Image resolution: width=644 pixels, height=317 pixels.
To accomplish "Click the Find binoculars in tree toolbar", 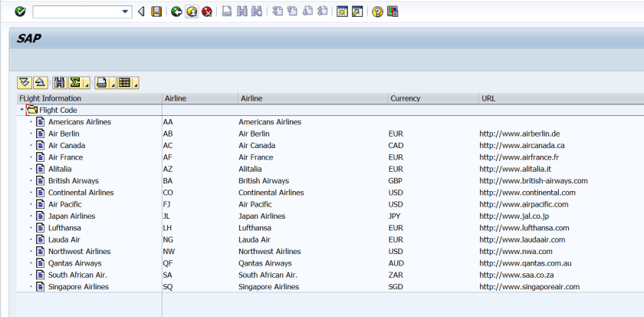I will 60,83.
